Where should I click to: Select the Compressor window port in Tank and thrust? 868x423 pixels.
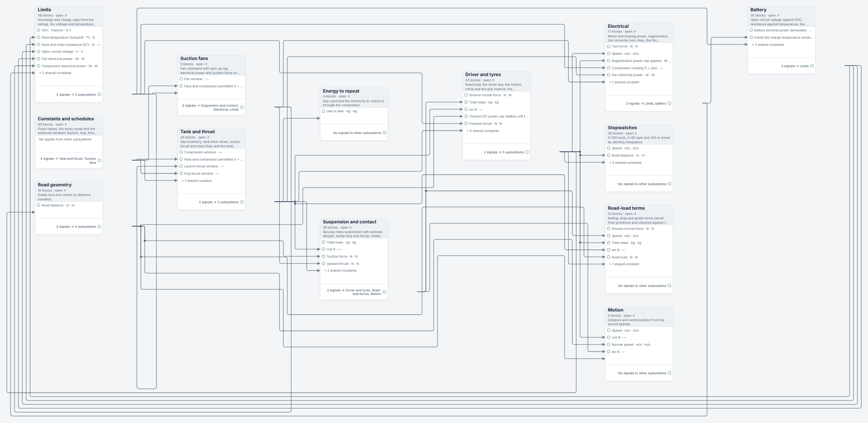click(x=181, y=152)
